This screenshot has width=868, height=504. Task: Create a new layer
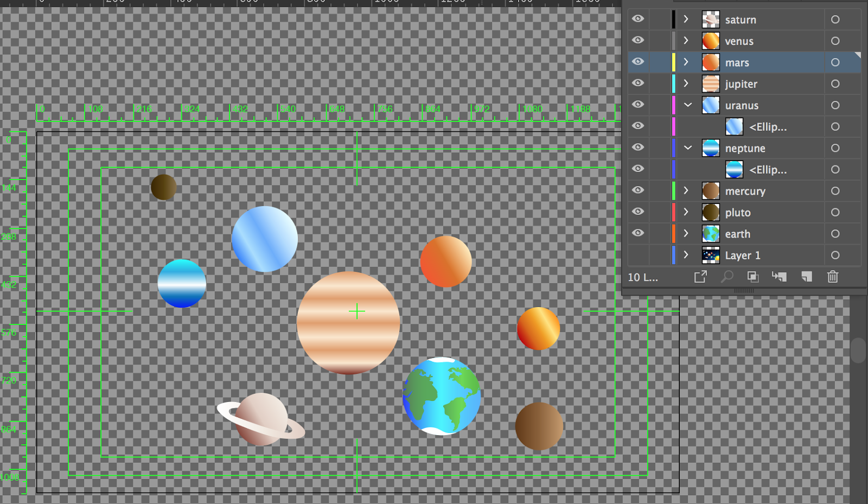point(806,277)
